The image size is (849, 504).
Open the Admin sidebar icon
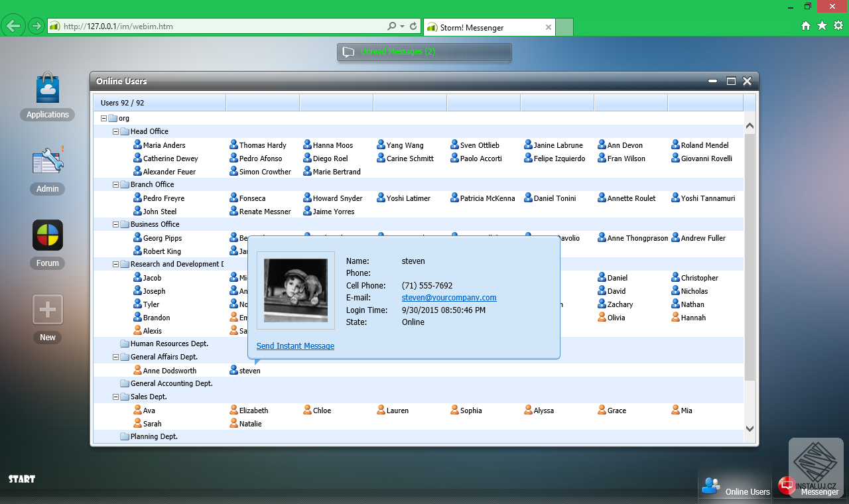[x=47, y=162]
